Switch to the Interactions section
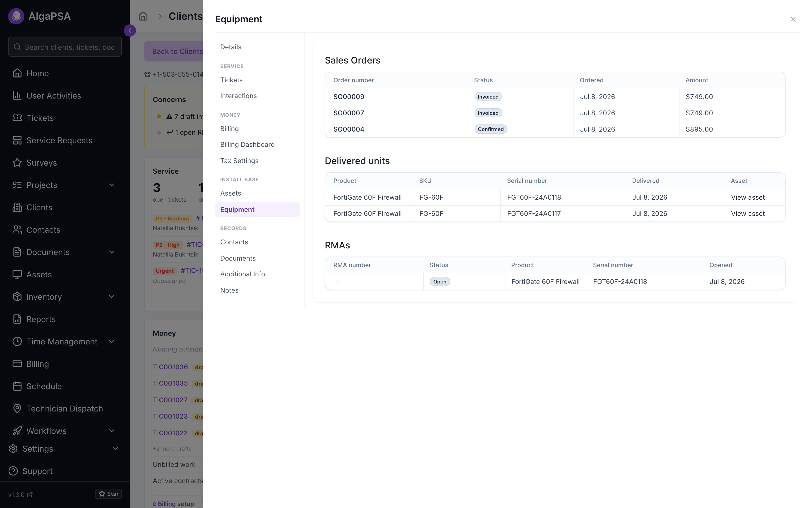Image resolution: width=812 pixels, height=508 pixels. [257, 96]
